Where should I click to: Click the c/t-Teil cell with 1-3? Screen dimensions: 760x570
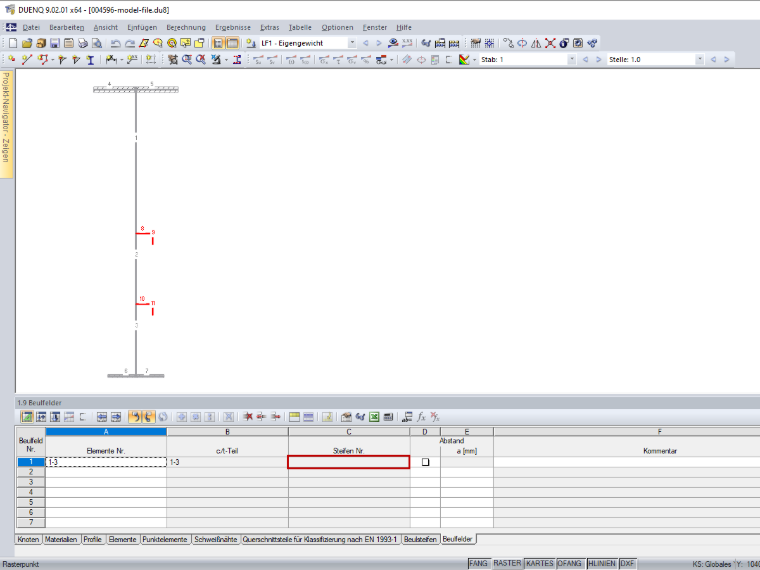[x=227, y=462]
